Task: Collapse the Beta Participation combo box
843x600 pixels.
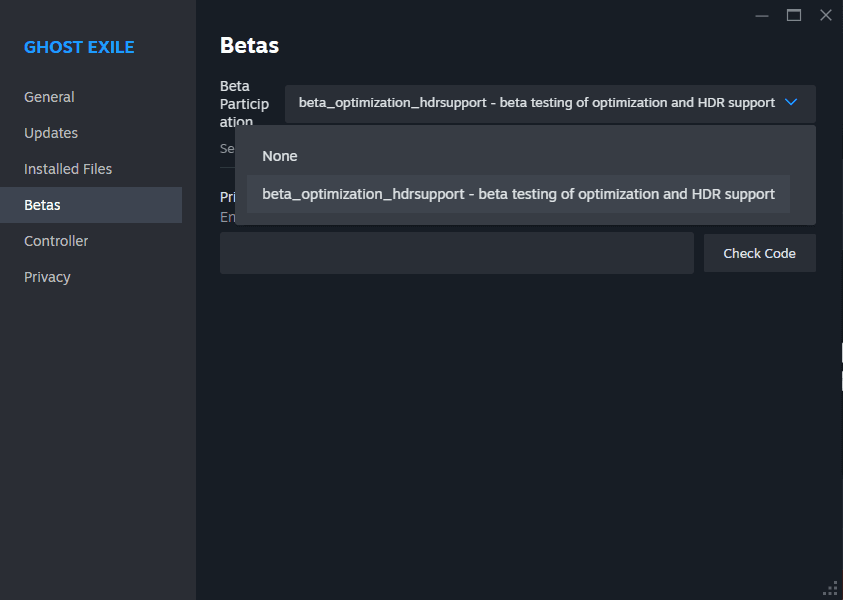Action: (550, 103)
